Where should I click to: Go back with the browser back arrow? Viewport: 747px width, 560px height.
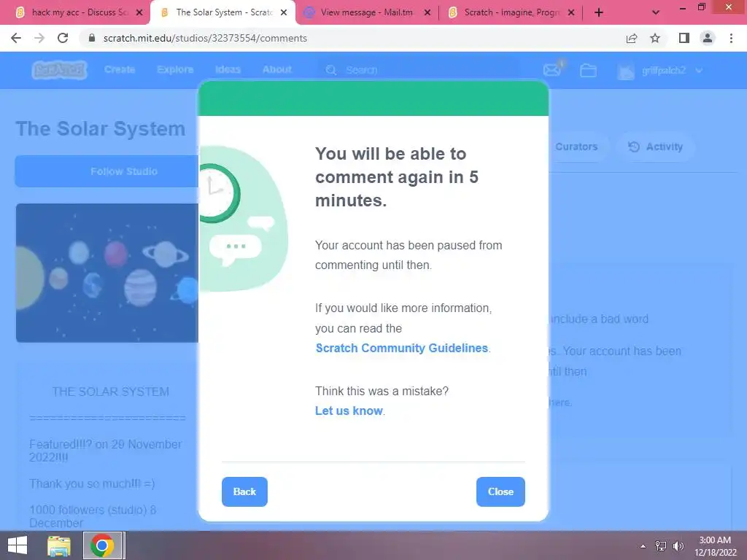click(x=16, y=38)
